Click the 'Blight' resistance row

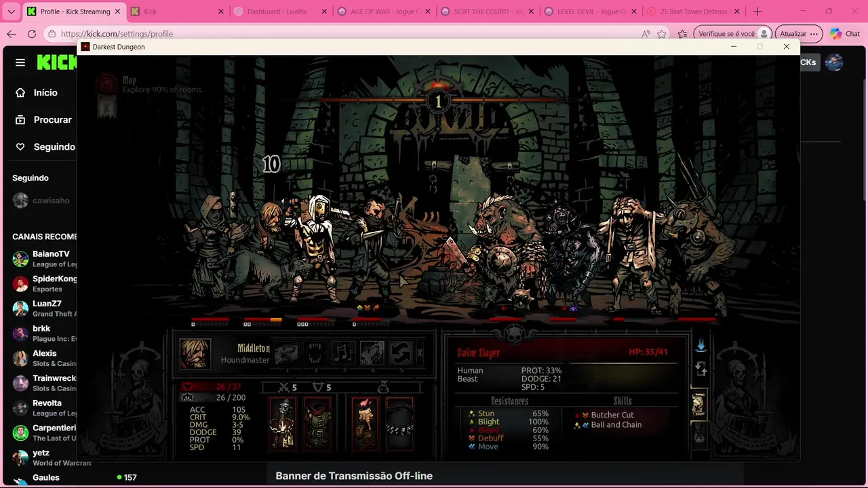[509, 422]
